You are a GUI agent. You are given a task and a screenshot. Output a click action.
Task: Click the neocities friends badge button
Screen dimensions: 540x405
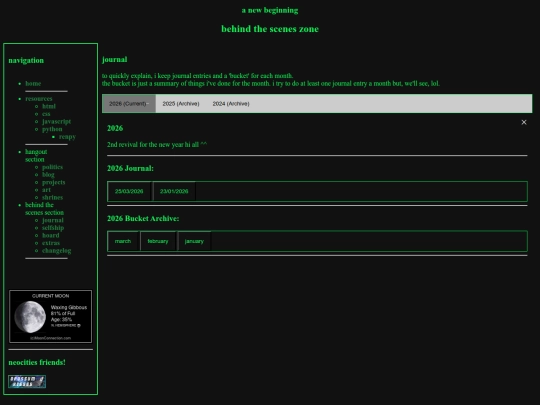click(27, 382)
